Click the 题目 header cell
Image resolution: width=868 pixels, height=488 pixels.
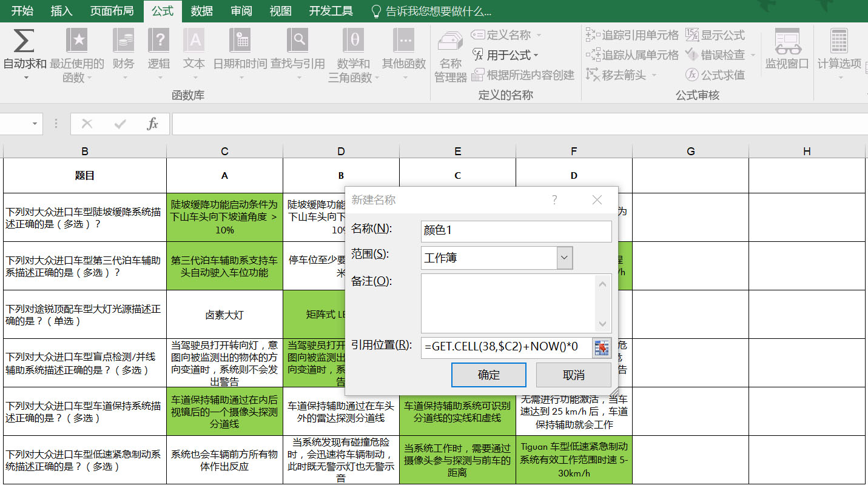85,176
